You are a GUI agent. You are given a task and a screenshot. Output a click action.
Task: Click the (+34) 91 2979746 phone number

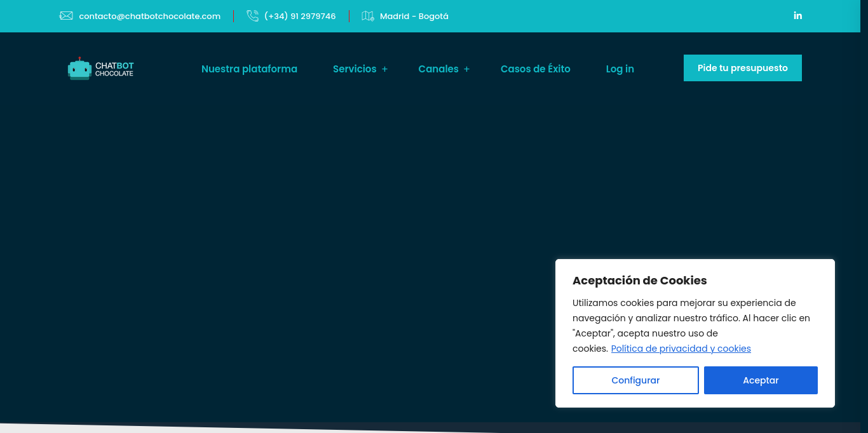coord(300,17)
